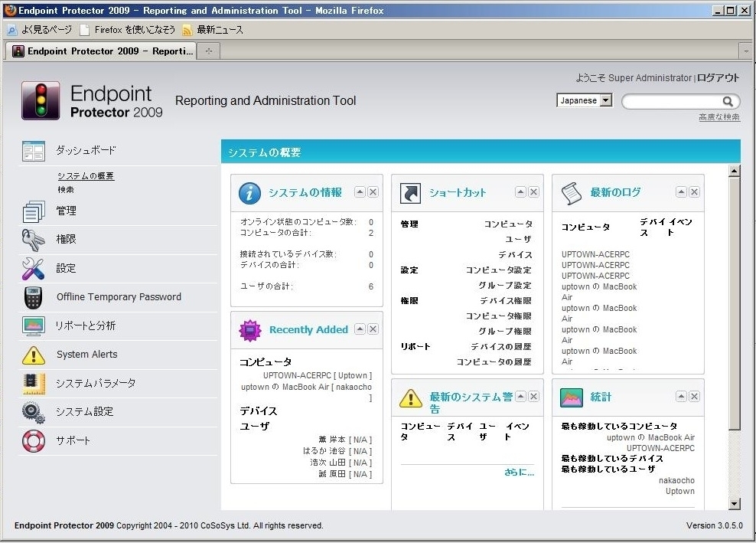Click the リポートと分析 monitor icon
Viewport: 756px width, 543px height.
33,325
